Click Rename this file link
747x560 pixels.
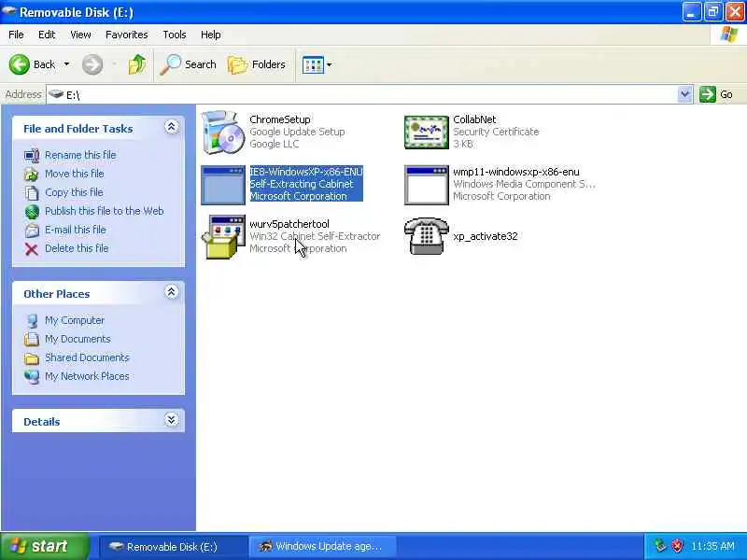(x=80, y=155)
